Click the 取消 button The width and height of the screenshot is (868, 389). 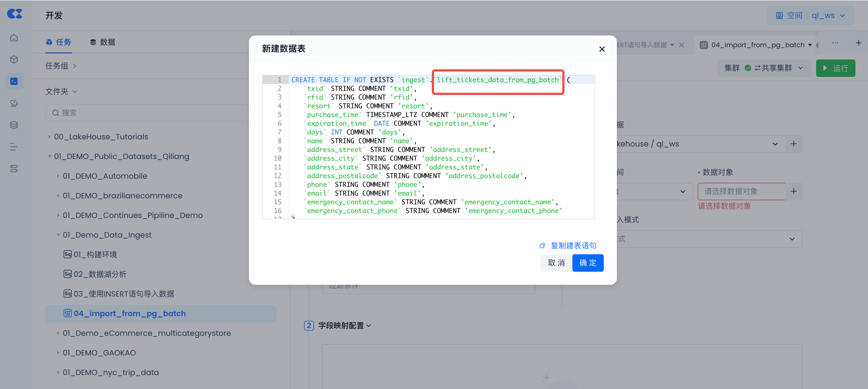[x=556, y=263]
